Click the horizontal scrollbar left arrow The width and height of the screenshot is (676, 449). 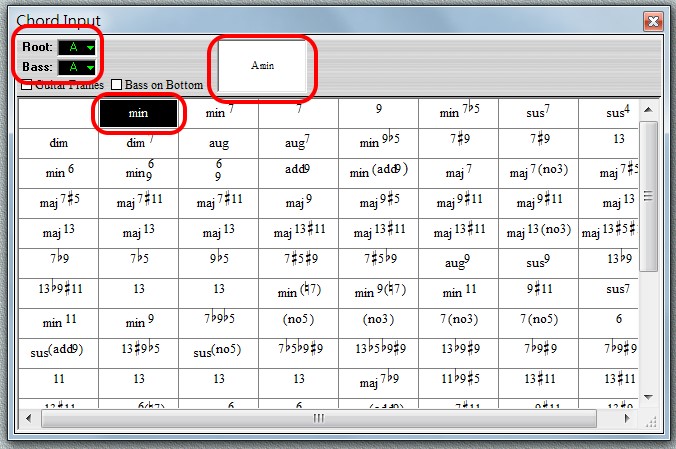tap(29, 418)
